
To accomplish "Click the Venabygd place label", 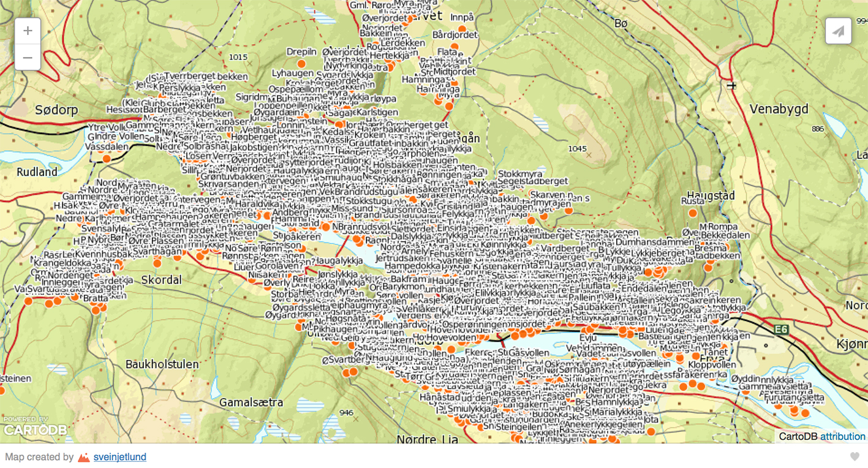I will pyautogui.click(x=779, y=109).
